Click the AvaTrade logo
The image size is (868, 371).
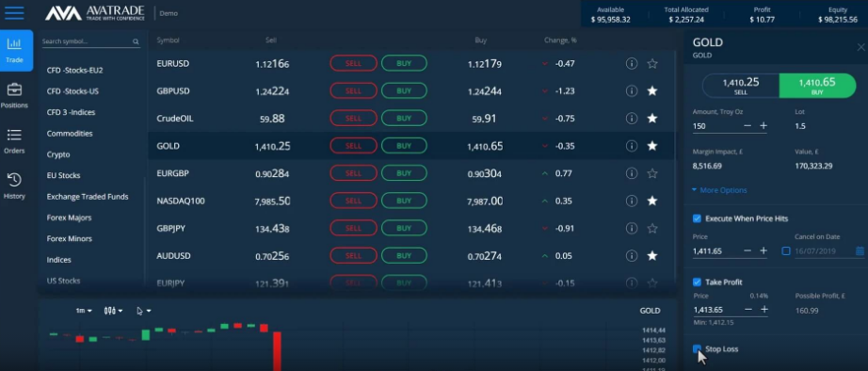(95, 13)
